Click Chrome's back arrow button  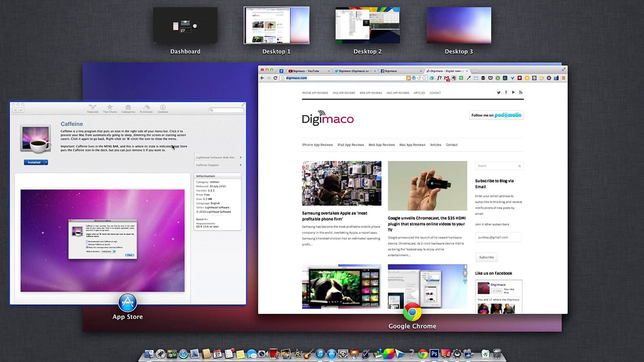[262, 78]
